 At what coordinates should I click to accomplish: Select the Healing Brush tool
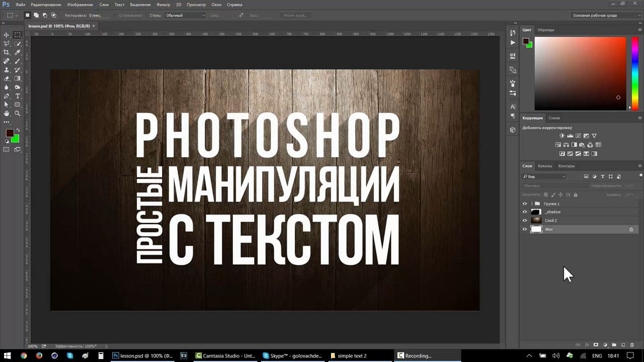7,61
